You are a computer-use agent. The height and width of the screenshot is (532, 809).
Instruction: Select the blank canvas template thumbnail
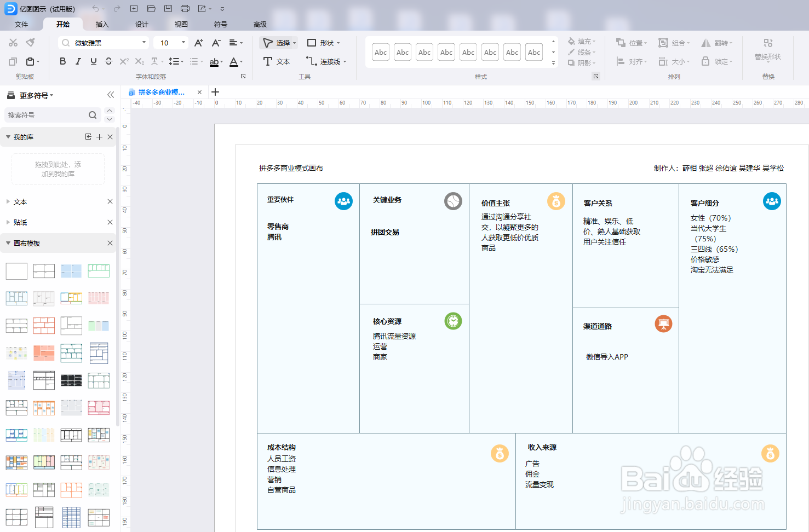click(x=16, y=271)
